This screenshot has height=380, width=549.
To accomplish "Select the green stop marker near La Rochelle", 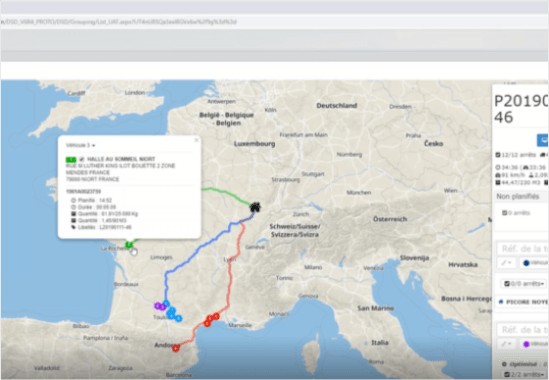I will 129,244.
